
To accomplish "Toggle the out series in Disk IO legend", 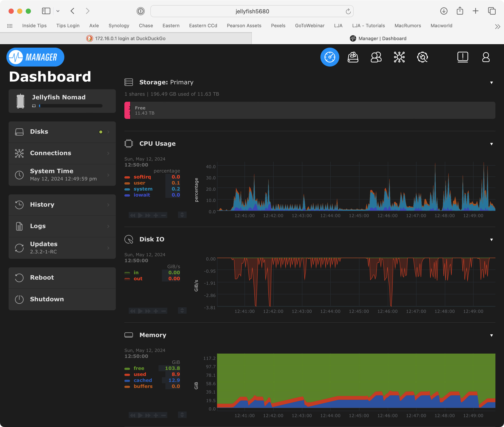I will [x=138, y=279].
